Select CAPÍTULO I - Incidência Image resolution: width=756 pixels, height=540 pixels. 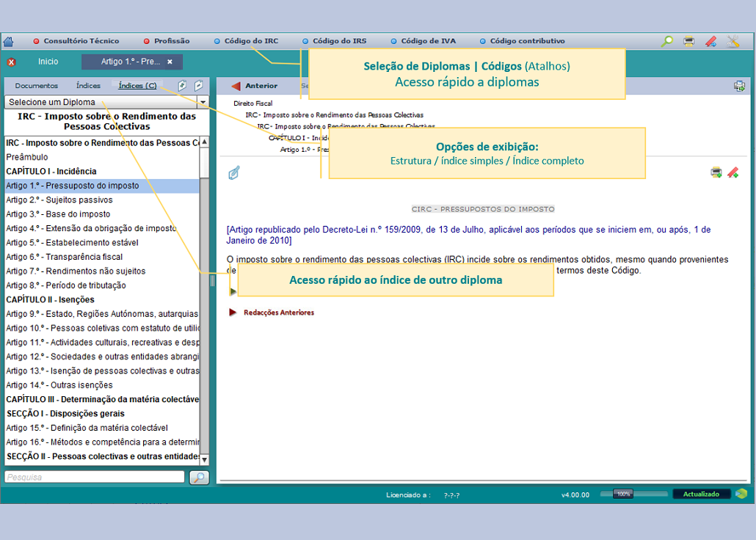click(x=102, y=172)
